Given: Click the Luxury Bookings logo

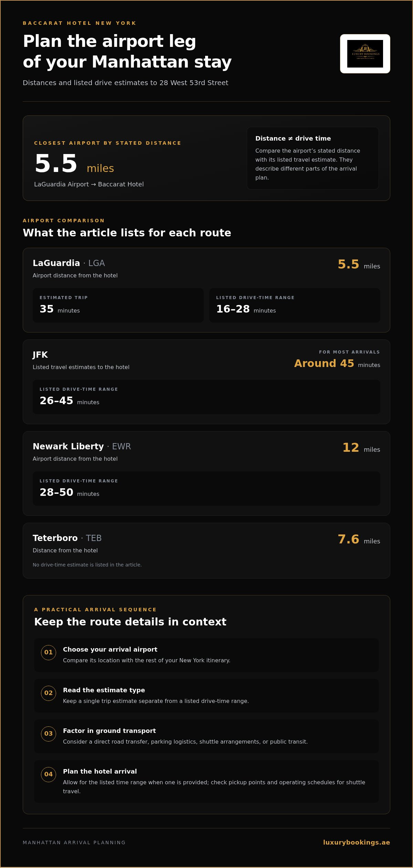Looking at the screenshot, I should [x=365, y=54].
